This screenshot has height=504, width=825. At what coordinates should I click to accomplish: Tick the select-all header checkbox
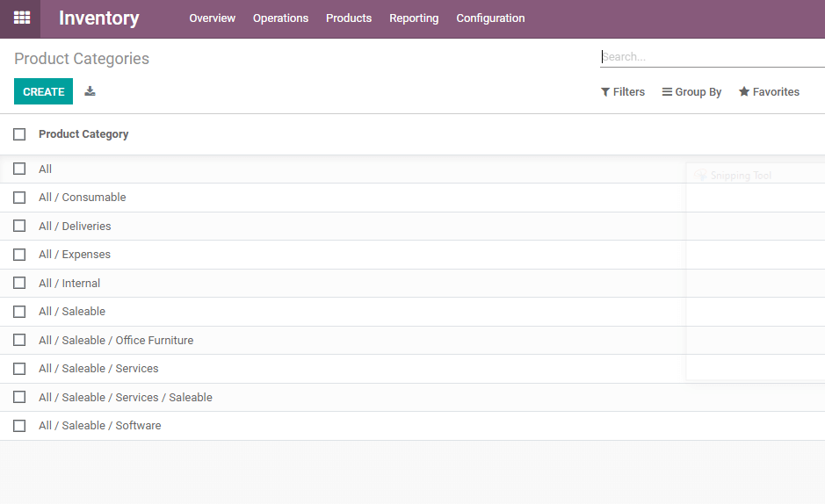click(x=19, y=134)
